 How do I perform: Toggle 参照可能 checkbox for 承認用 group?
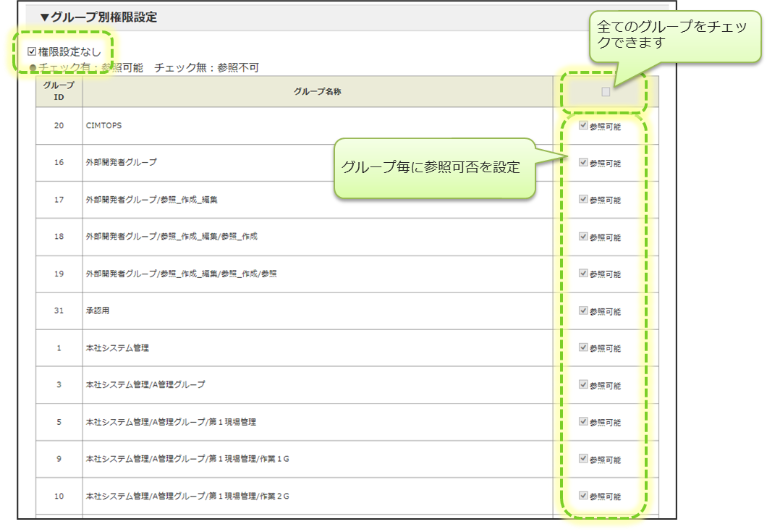coord(583,311)
